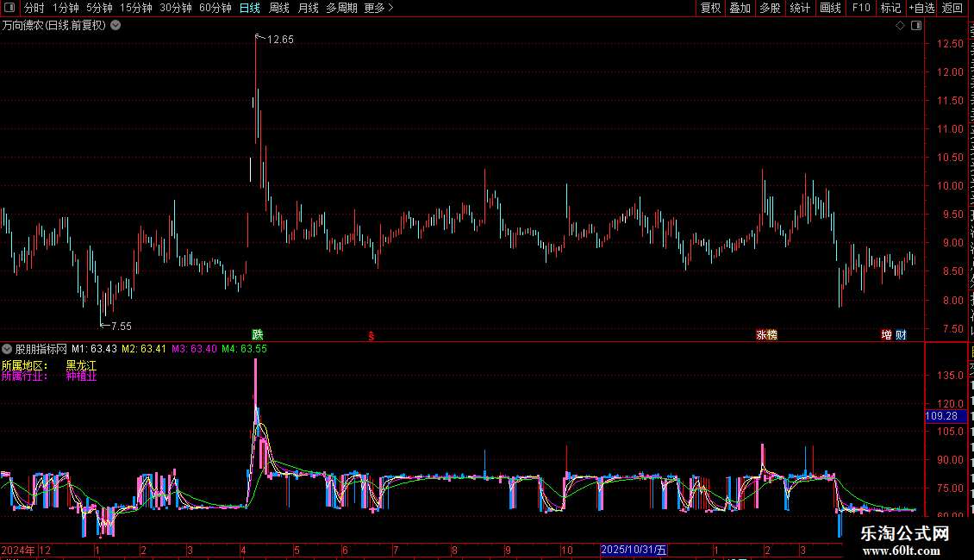Click the M2: 63.41 indicator value
The height and width of the screenshot is (560, 974).
144,349
